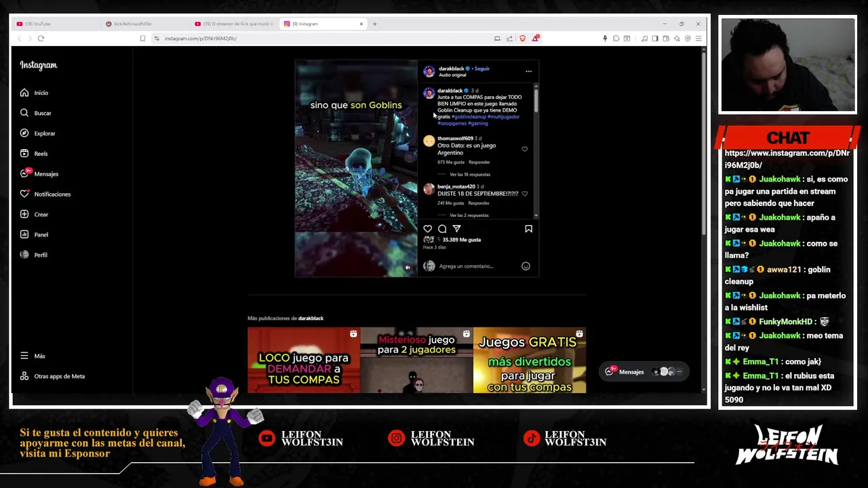Open the music note playlist icon
This screenshot has width=868, height=488.
pos(644,39)
